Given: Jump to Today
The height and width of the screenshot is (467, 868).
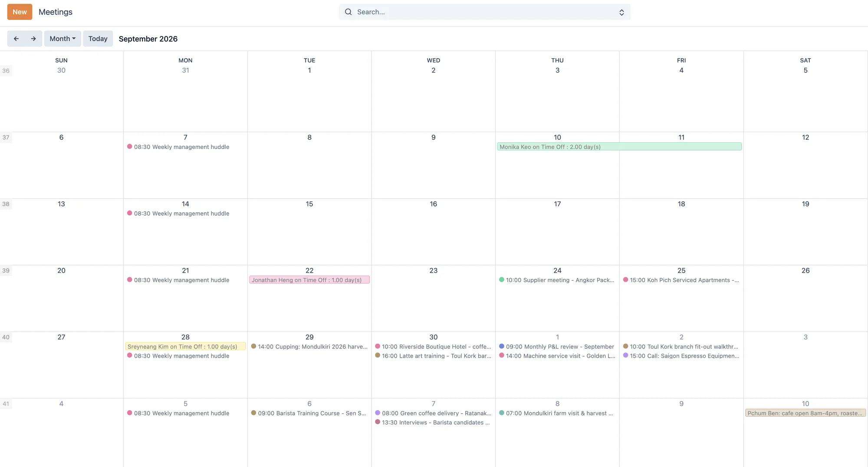Looking at the screenshot, I should pyautogui.click(x=98, y=39).
